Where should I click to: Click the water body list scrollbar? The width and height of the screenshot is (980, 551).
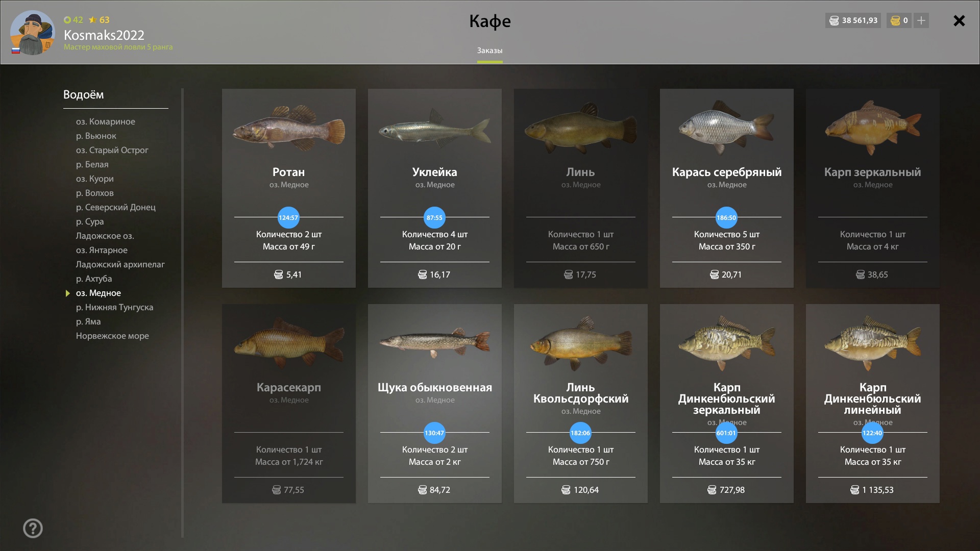tap(182, 313)
